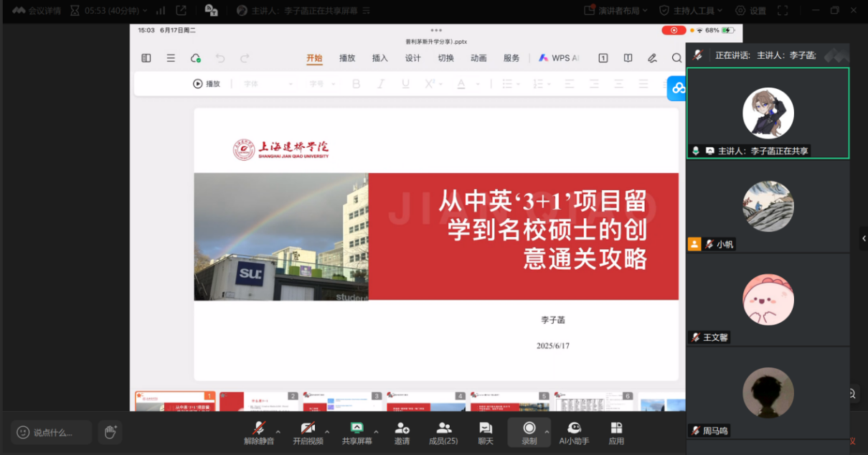Open the font name (字体) dropdown

click(x=268, y=84)
